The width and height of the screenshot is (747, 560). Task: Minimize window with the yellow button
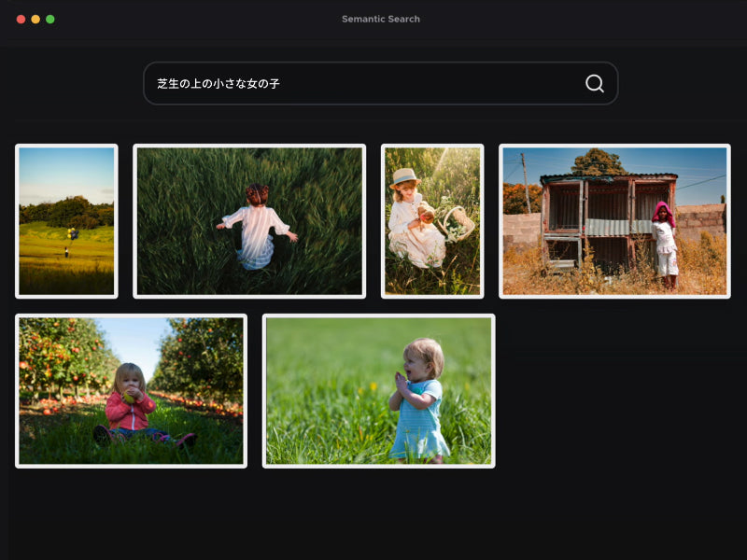[35, 19]
